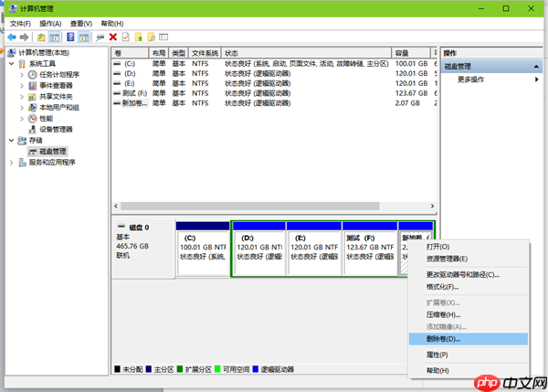Viewport: 548px width, 392px height.
Task: Select the (E:) partition block on disk 0
Action: 314,249
